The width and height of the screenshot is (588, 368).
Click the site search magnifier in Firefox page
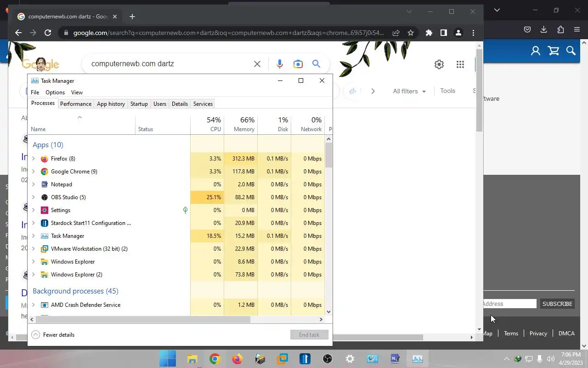(x=571, y=51)
